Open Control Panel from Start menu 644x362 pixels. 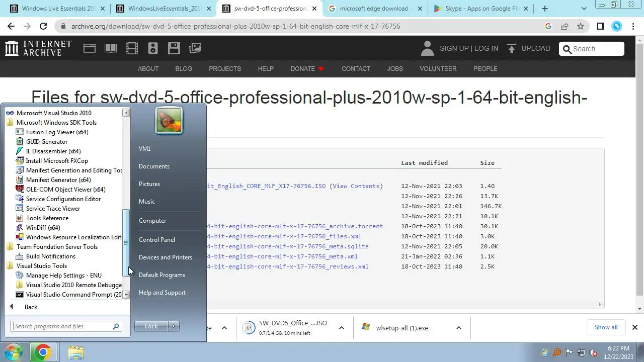pyautogui.click(x=157, y=240)
